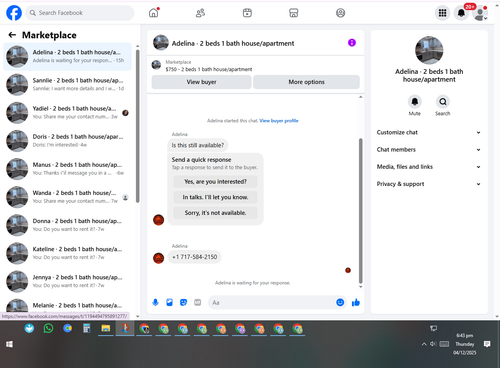Click the conversation list scrollbar
The image size is (500, 368).
pyautogui.click(x=138, y=126)
